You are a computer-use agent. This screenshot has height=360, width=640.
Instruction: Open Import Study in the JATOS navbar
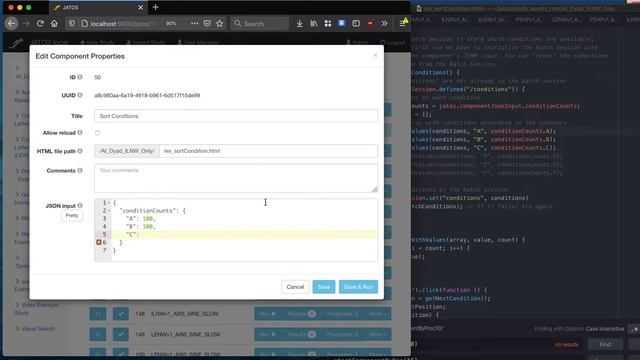click(x=146, y=42)
